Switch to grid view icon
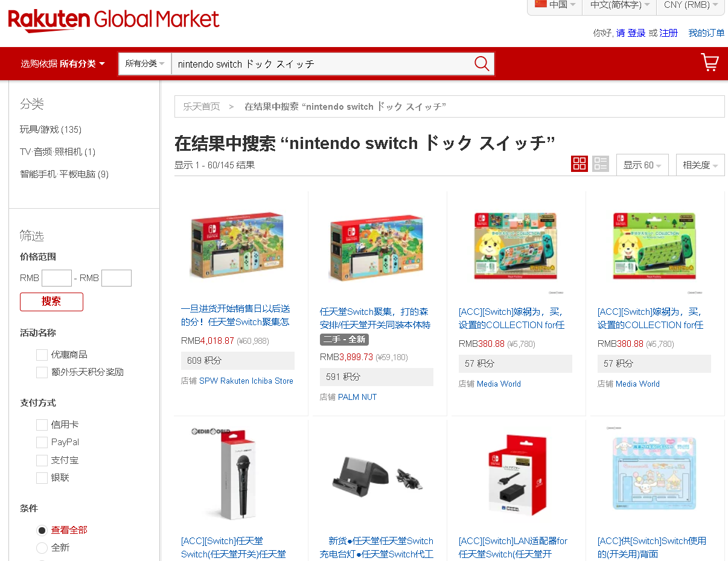The width and height of the screenshot is (728, 561). (x=580, y=163)
